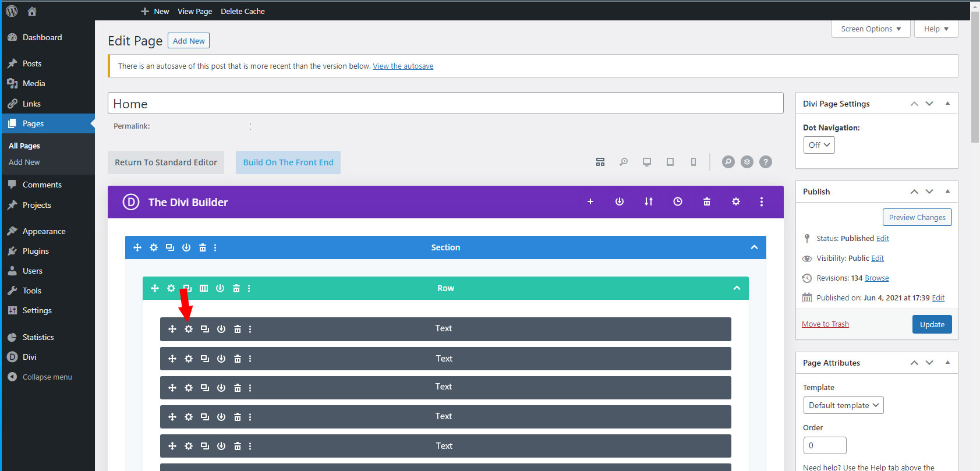Screen dimensions: 980x471
Task: Switch to tablet view icon
Action: pyautogui.click(x=670, y=162)
